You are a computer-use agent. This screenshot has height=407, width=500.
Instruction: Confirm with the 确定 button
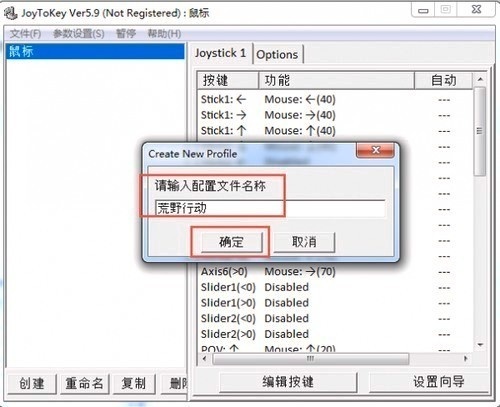231,242
